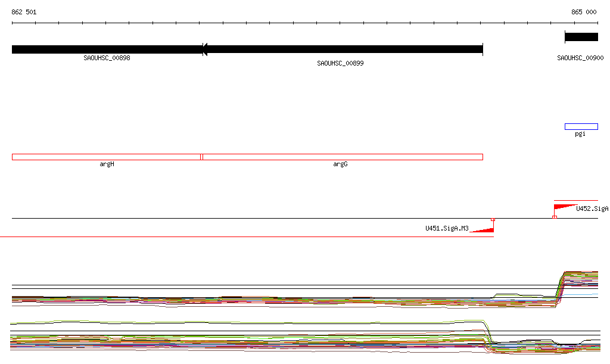This screenshot has height=364, width=610.
Task: Open the SAOUHSC_00898 label text
Action: tap(107, 58)
